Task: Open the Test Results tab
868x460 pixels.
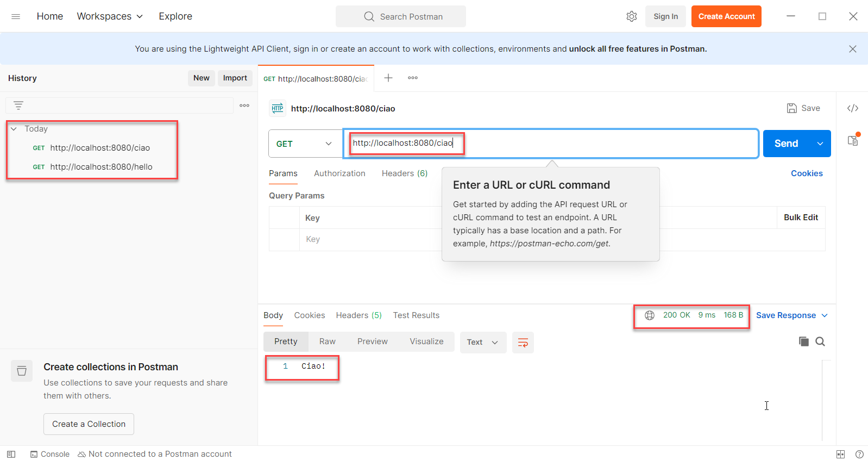Action: pos(416,315)
